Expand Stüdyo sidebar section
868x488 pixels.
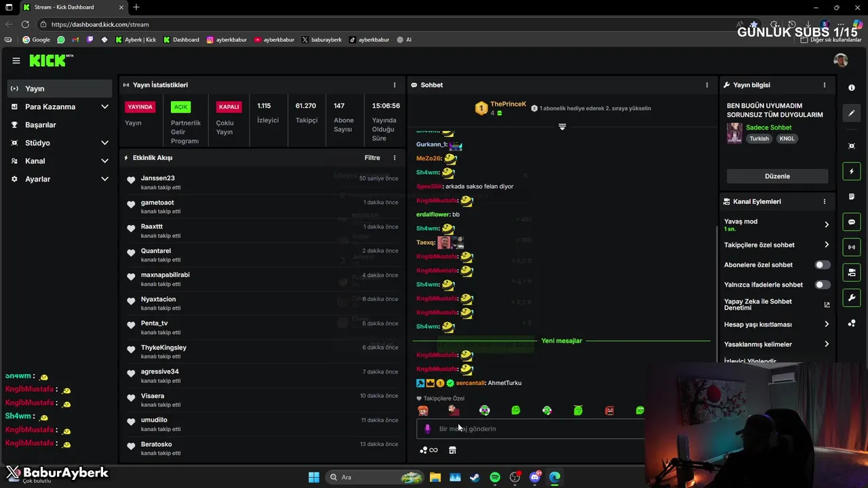[105, 143]
